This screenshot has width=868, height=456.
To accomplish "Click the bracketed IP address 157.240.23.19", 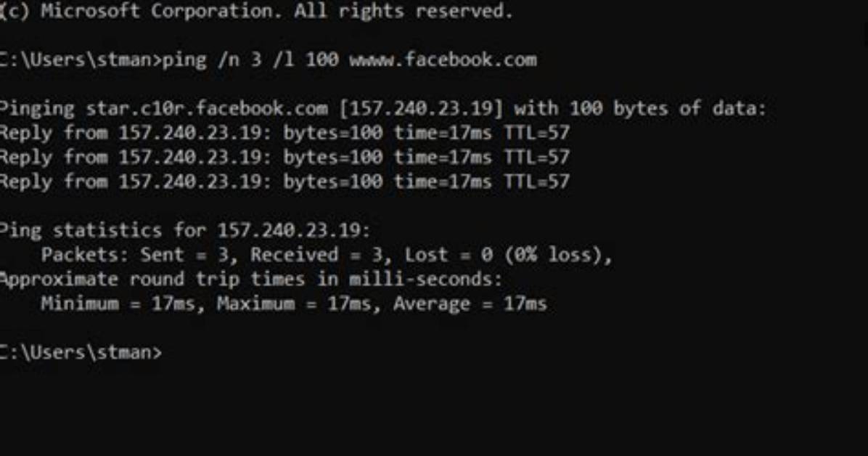I will coord(421,108).
